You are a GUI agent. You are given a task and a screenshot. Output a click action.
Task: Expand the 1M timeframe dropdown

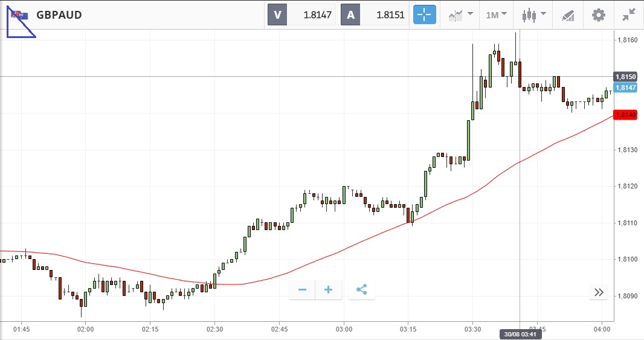(x=496, y=14)
